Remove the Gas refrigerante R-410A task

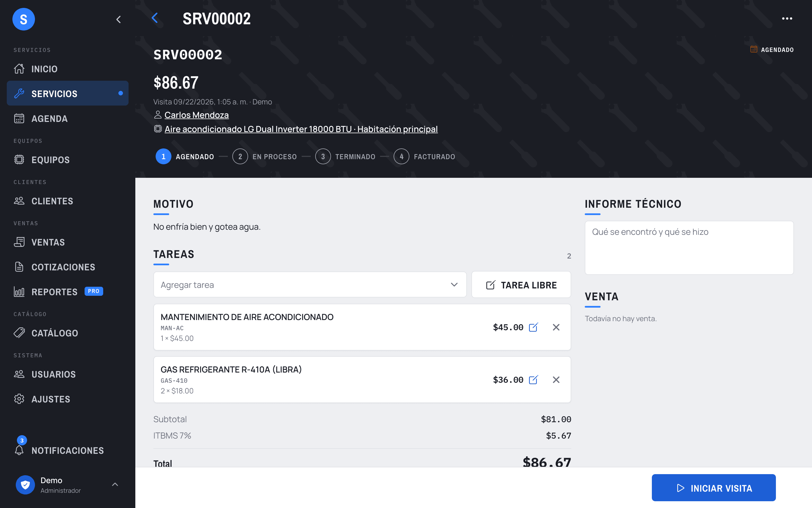point(556,380)
